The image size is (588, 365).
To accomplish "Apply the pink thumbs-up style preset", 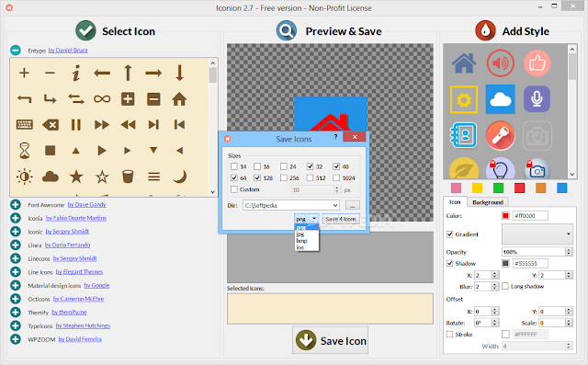I will click(537, 63).
